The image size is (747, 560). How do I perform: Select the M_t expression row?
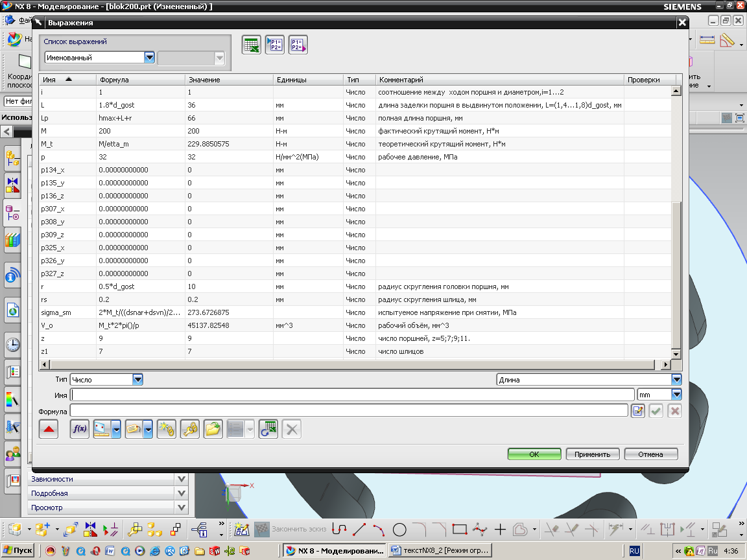[355, 144]
